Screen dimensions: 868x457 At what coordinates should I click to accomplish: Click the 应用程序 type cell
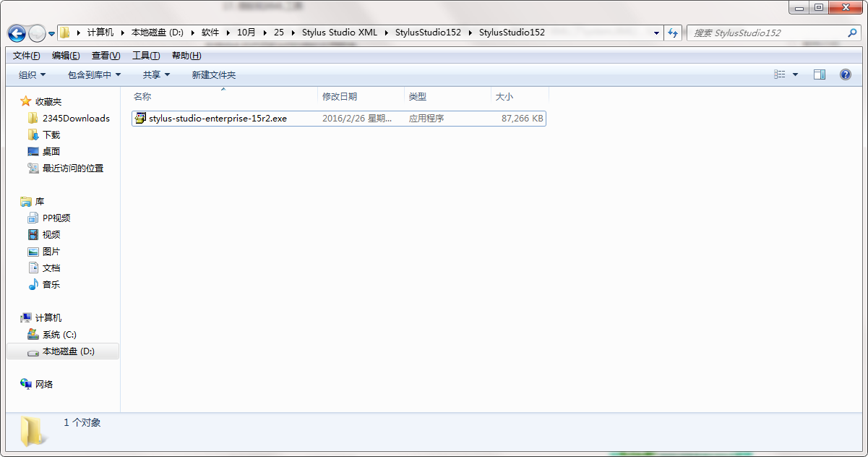(426, 118)
